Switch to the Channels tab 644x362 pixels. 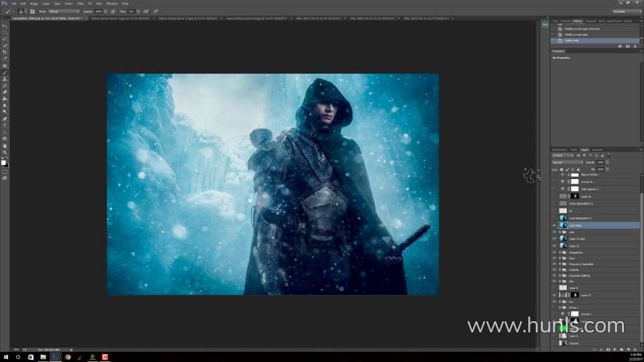597,149
